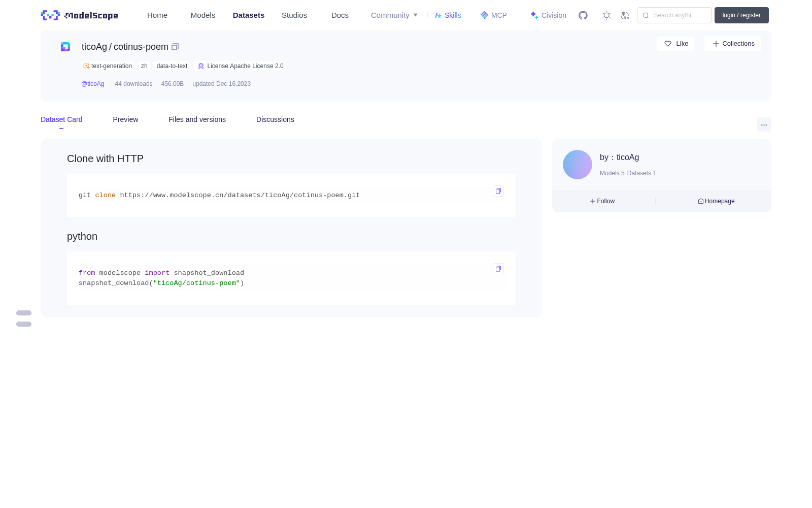Screen dimensions: 812x508
Task: Click the upper floating sidebar handle
Action: [x=24, y=313]
